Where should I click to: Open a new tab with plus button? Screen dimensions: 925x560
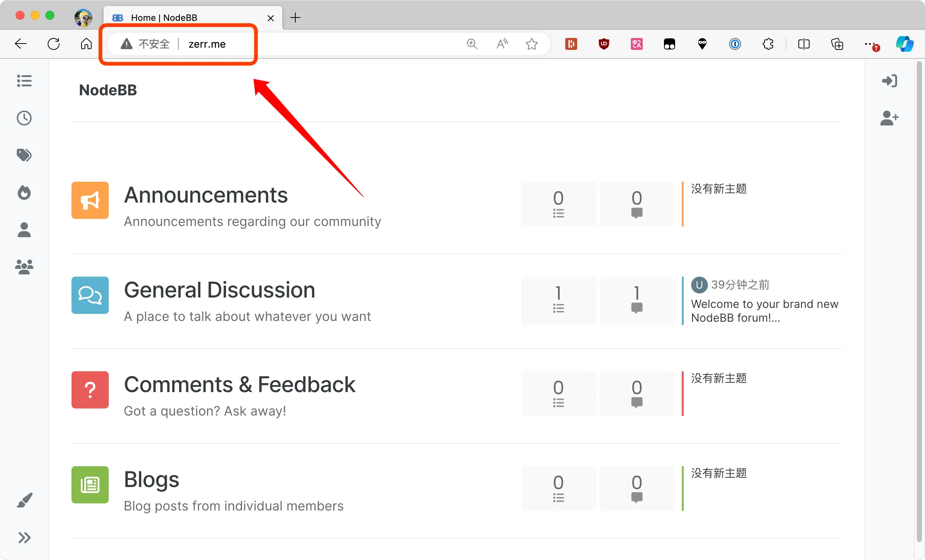[x=295, y=17]
